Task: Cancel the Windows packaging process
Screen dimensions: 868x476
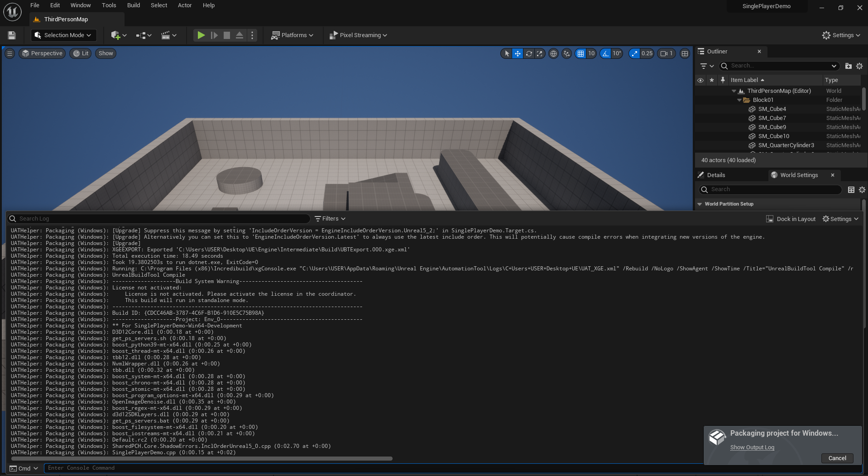Action: (x=837, y=458)
